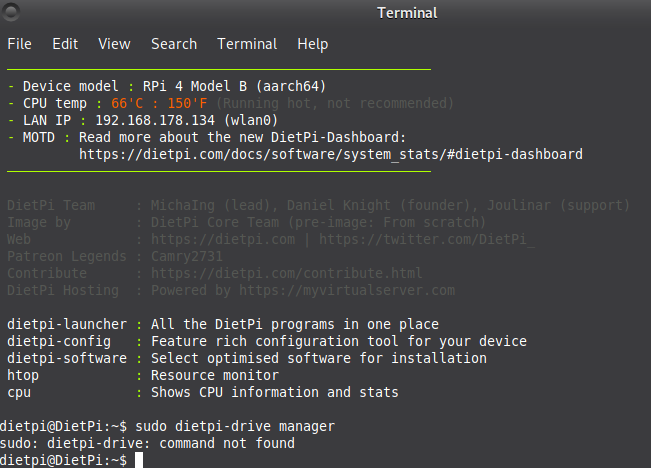Open the Terminal menu
Screen dimensions: 651x468
[x=247, y=44]
